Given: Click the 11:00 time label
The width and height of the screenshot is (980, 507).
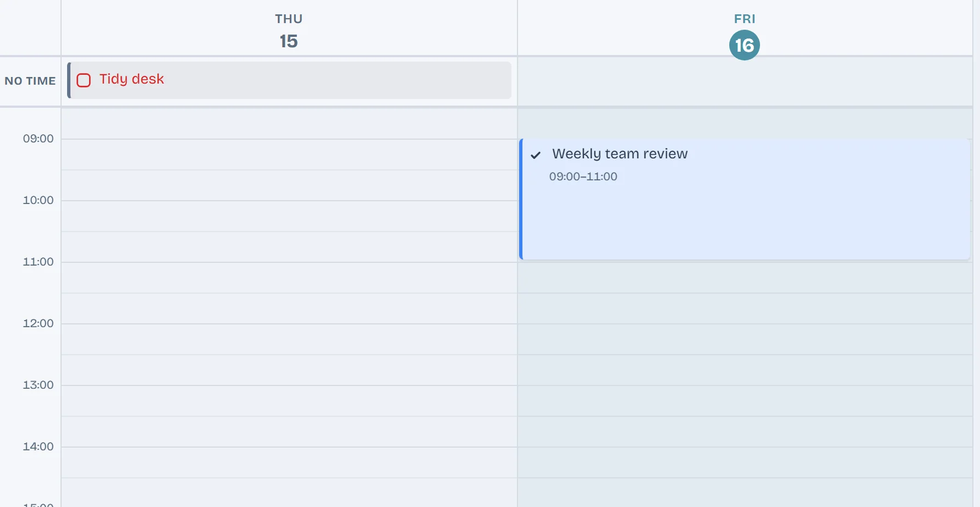Looking at the screenshot, I should tap(38, 262).
